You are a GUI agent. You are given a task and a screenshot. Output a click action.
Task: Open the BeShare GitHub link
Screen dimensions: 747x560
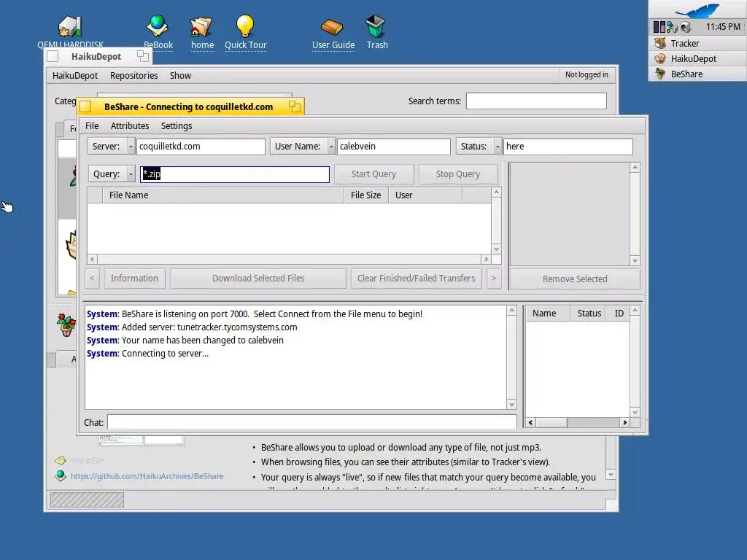[147, 475]
